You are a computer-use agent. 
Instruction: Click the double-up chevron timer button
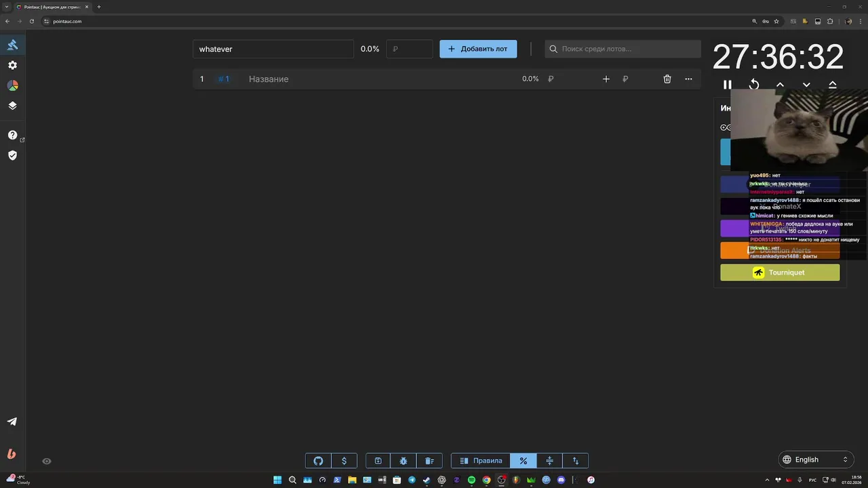pos(833,85)
